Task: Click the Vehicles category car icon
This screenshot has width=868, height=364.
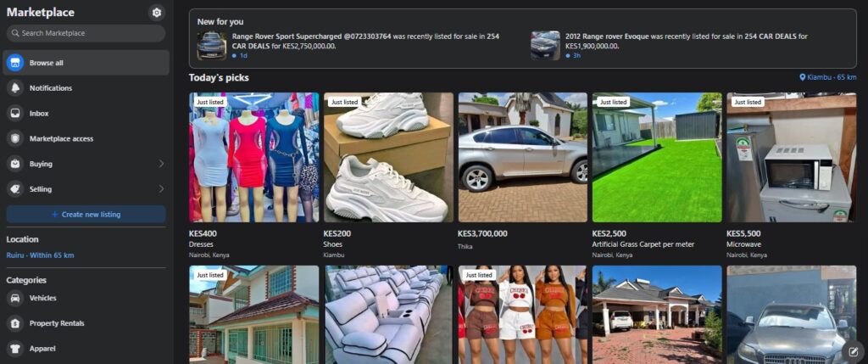Action: pos(15,298)
